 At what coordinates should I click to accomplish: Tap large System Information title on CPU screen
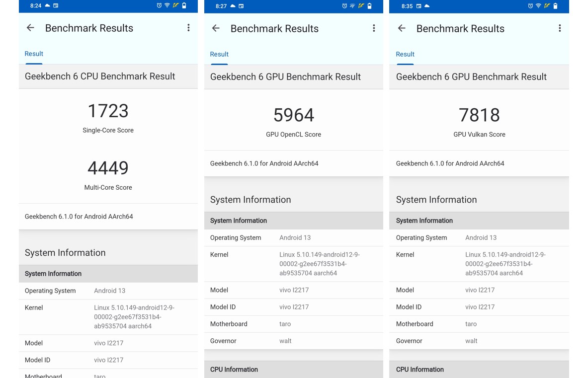pos(65,253)
